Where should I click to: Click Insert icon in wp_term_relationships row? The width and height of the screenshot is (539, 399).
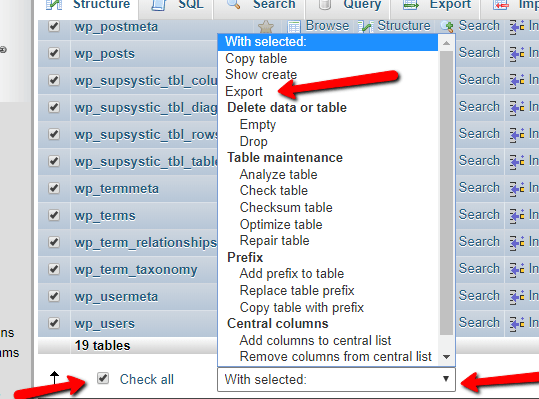pyautogui.click(x=517, y=243)
